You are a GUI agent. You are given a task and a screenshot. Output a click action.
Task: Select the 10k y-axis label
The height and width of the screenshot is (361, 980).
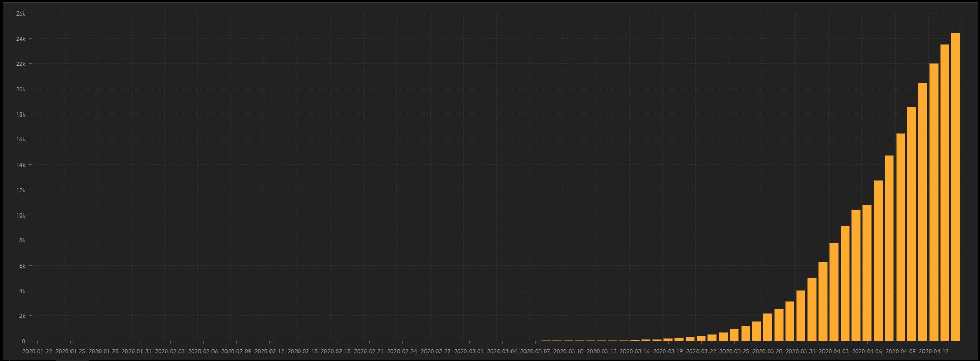pos(20,215)
